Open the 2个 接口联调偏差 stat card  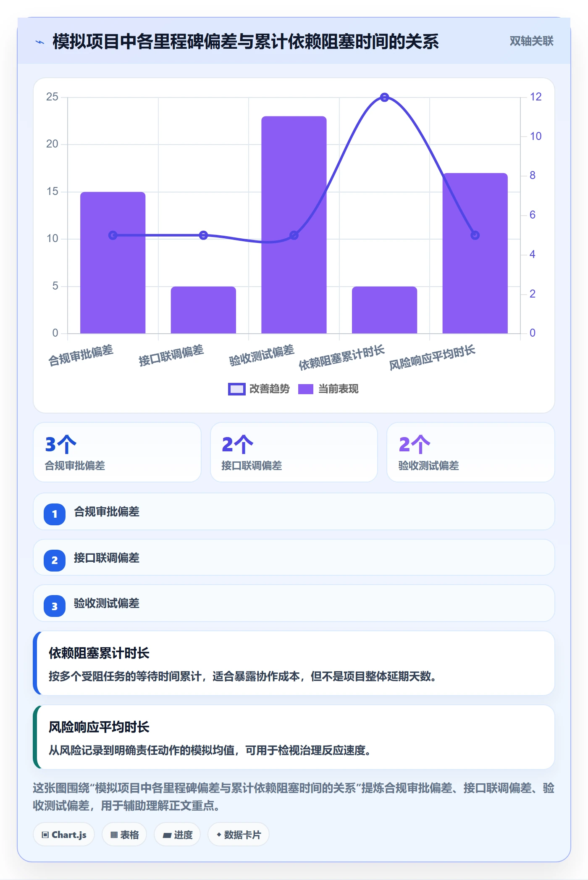tap(294, 452)
